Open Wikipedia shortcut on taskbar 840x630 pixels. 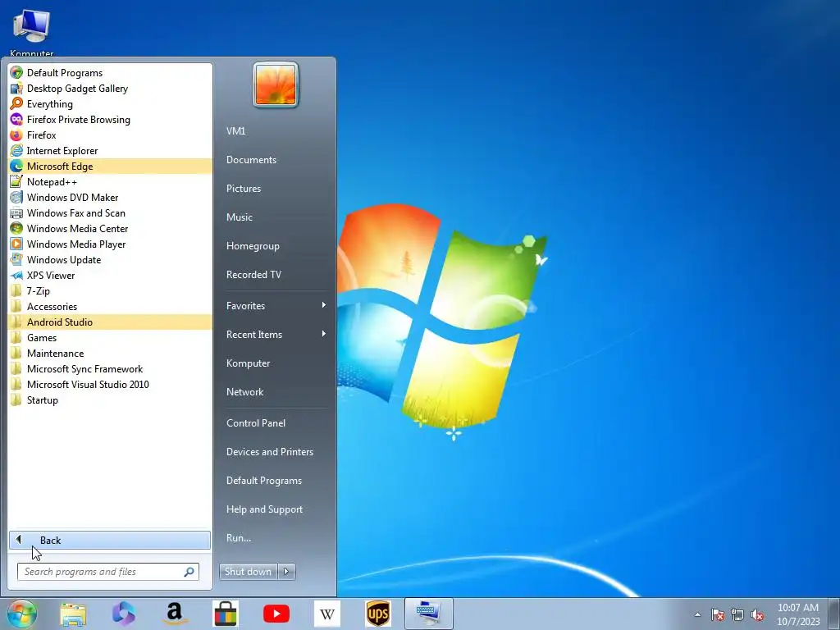pos(327,614)
